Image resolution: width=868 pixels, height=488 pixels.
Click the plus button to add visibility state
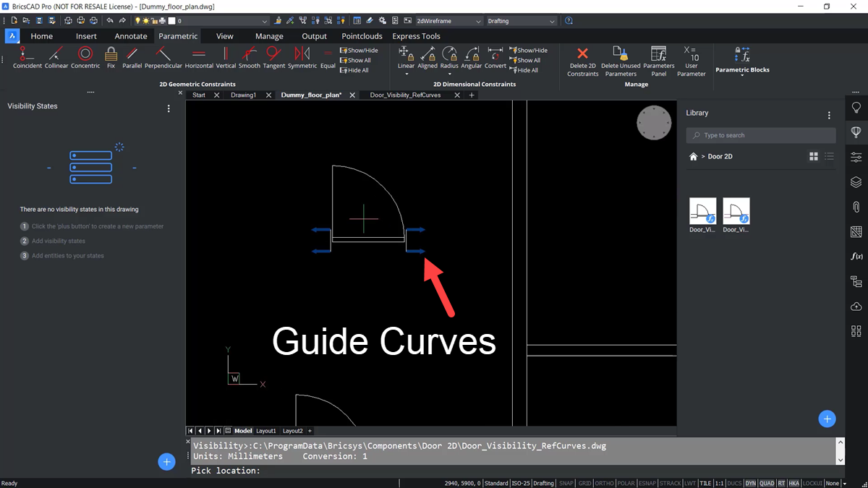tap(166, 461)
